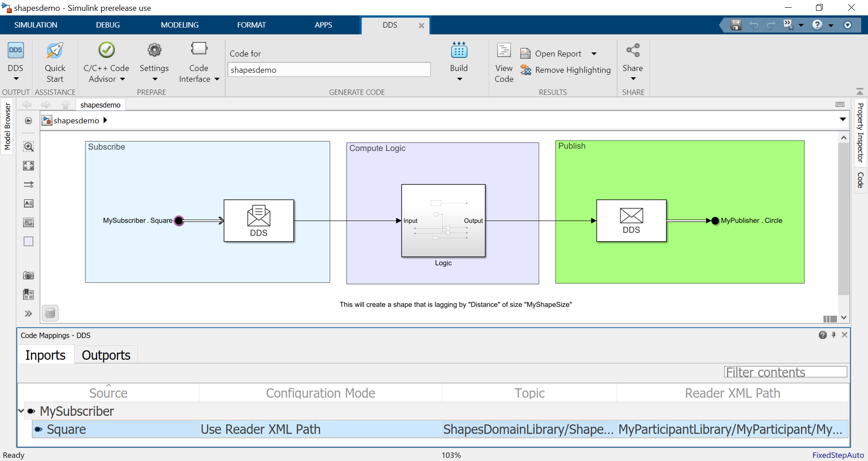Viewport: 868px width, 461px height.
Task: Click the Build icon
Action: (x=459, y=50)
